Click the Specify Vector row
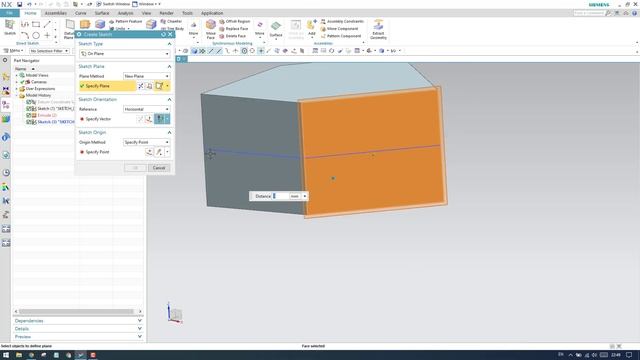The image size is (640, 360). [x=108, y=119]
